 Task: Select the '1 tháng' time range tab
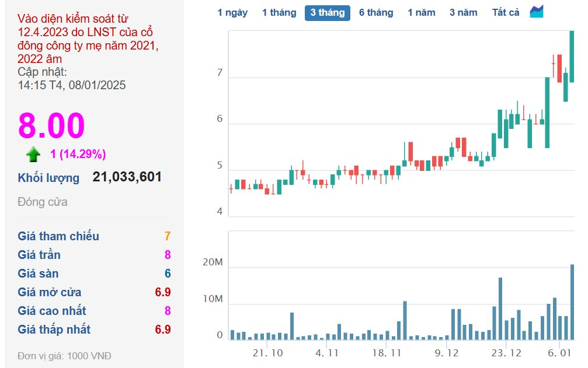(x=279, y=13)
